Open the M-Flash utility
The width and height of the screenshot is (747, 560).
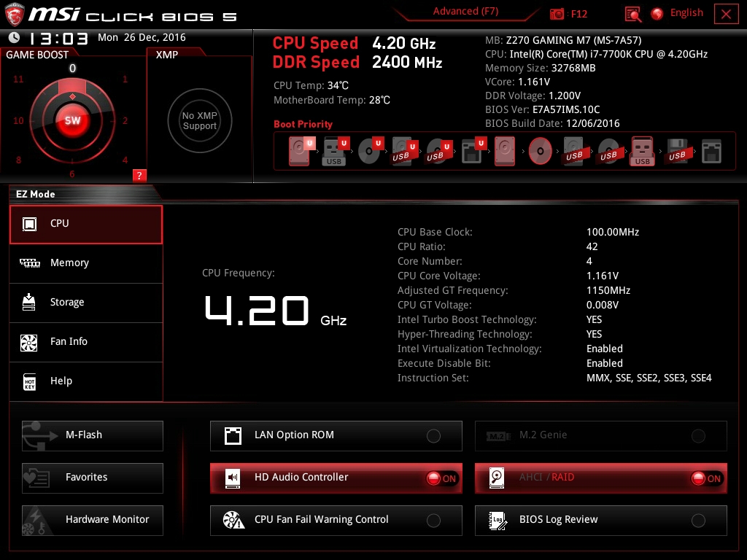coord(93,435)
